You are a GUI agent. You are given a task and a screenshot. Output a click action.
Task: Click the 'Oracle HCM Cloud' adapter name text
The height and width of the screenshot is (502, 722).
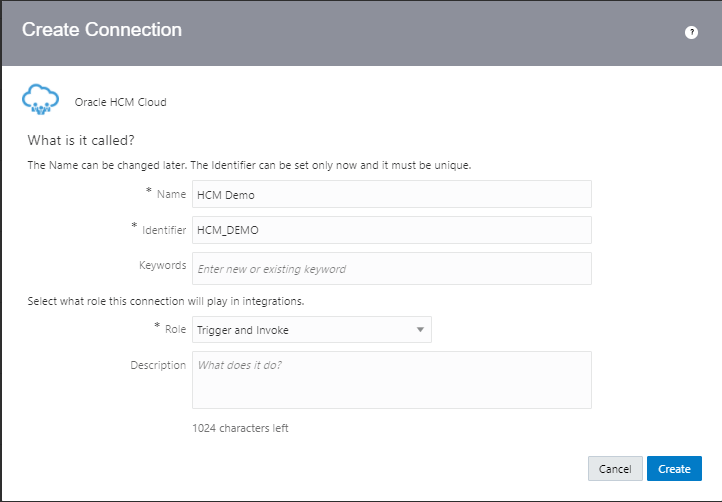[x=120, y=102]
